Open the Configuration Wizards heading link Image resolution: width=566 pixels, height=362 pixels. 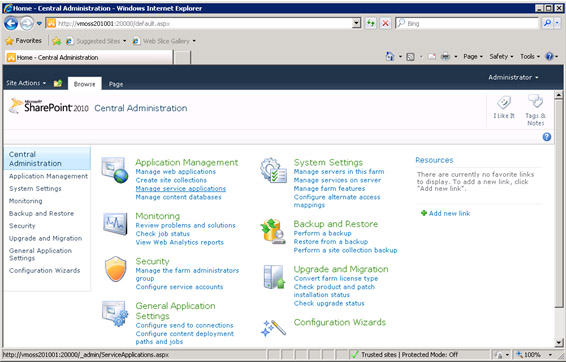point(340,322)
